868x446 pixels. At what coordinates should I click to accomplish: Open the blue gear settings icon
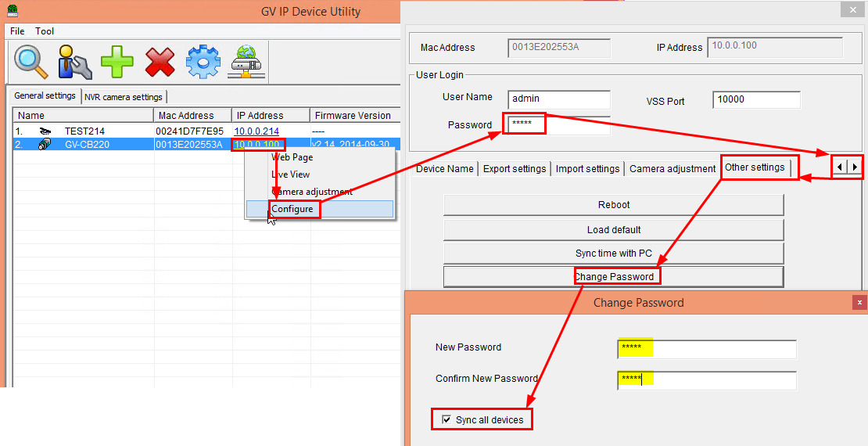click(203, 61)
